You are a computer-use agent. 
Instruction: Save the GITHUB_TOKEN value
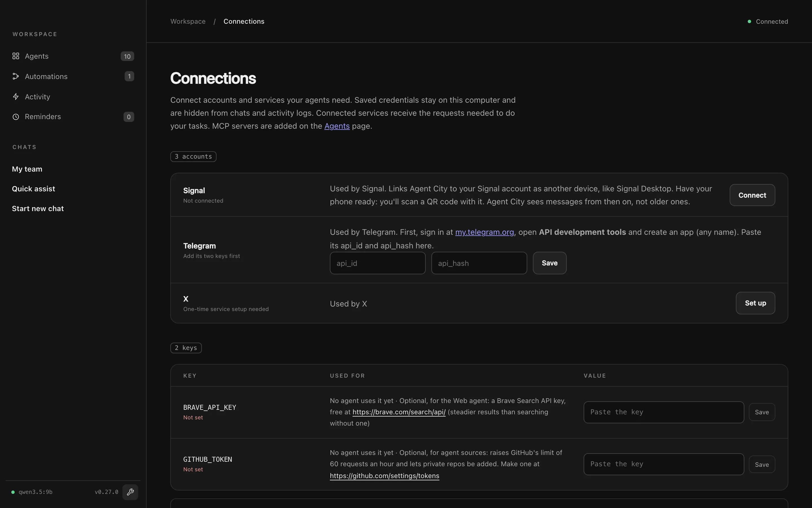click(x=762, y=464)
